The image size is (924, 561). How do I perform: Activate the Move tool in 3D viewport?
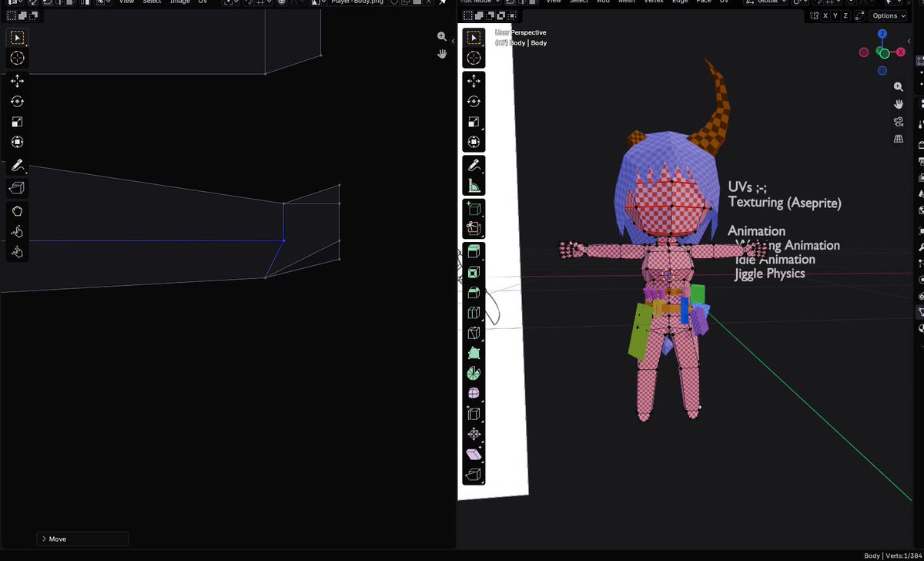click(474, 81)
